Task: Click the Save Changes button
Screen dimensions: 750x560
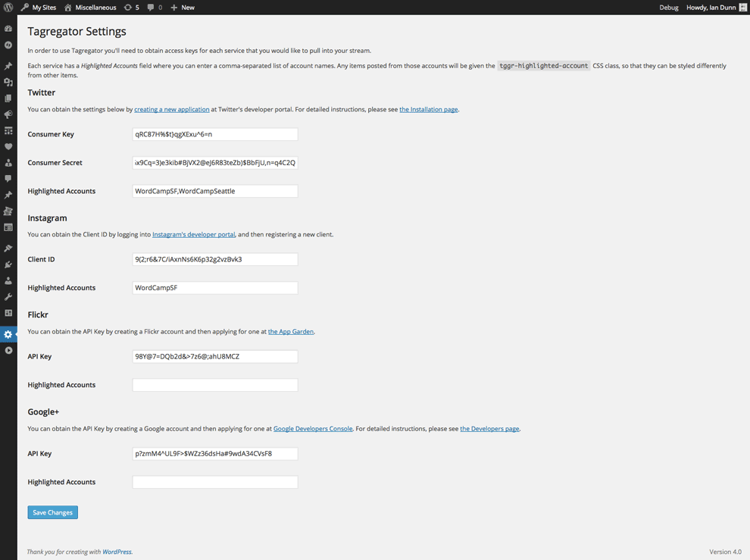Action: tap(52, 512)
